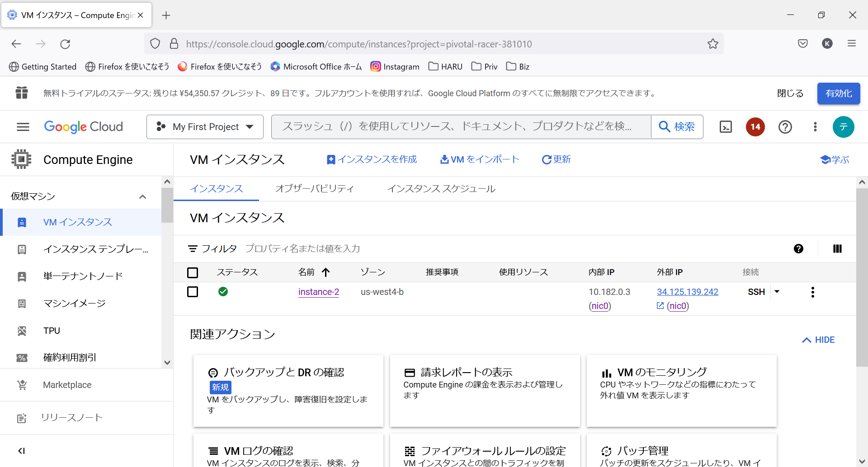Screen dimensions: 868x467
Task: Open a new browser tab
Action: pyautogui.click(x=166, y=15)
